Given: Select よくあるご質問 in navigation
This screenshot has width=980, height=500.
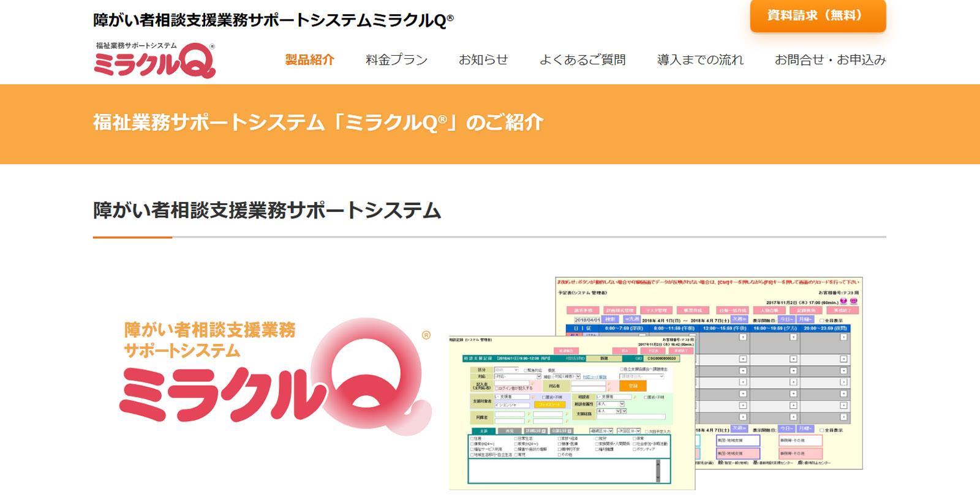Looking at the screenshot, I should coord(582,60).
